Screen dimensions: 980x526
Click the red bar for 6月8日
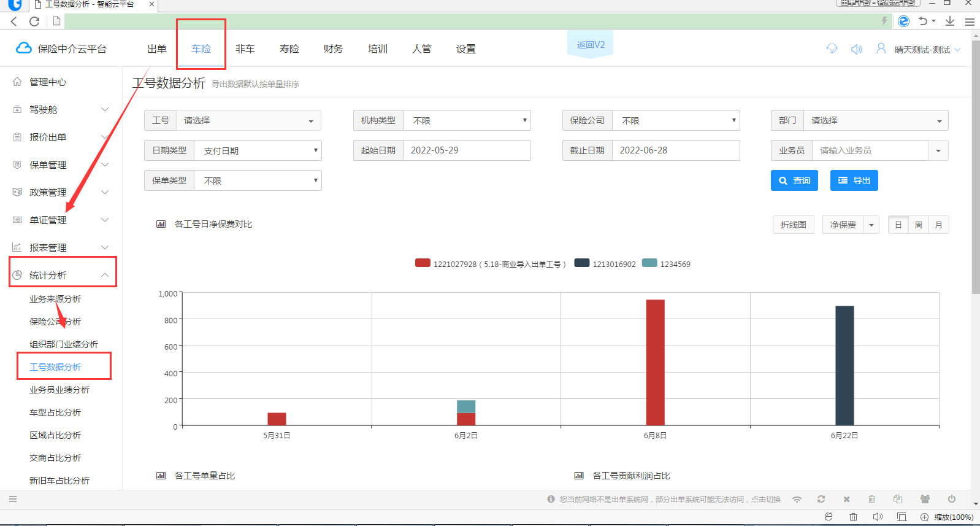[x=655, y=362]
